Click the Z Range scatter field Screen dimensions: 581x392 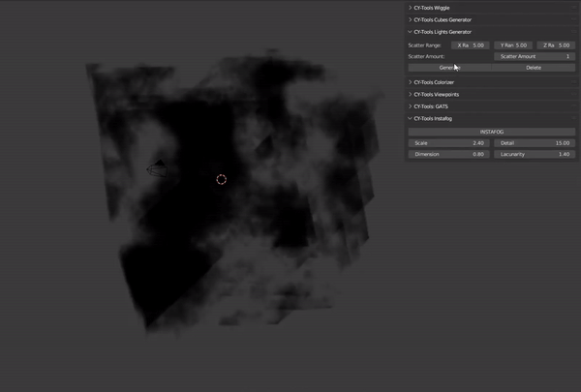pos(556,45)
